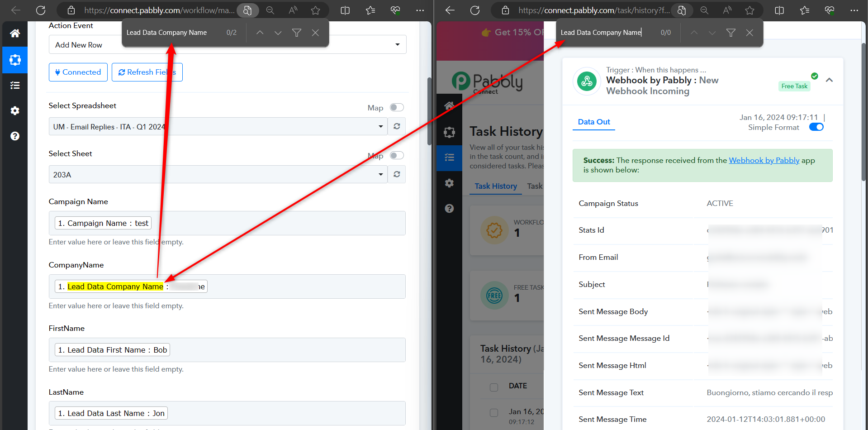
Task: Toggle the Map switch for Select Spreadsheet
Action: pyautogui.click(x=397, y=107)
